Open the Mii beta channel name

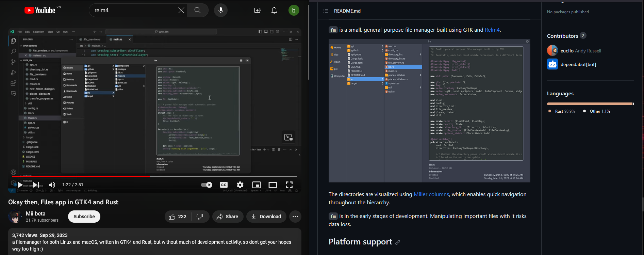[36, 213]
